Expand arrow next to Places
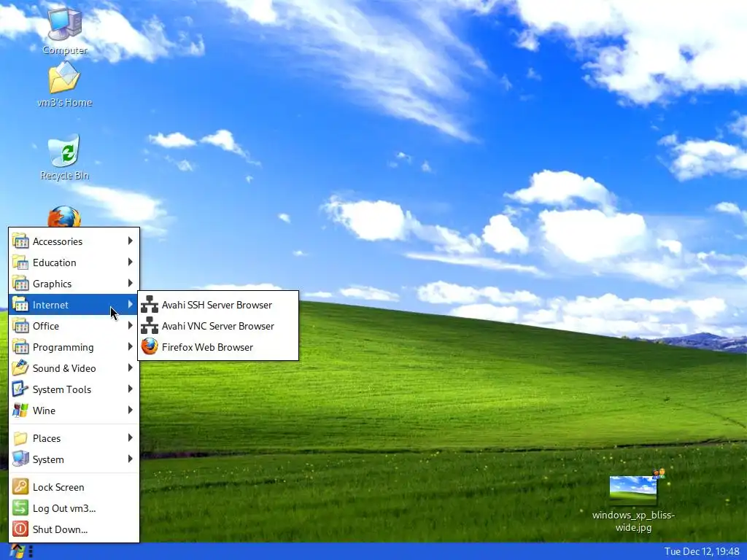Screen dimensions: 747x560 (x=130, y=437)
